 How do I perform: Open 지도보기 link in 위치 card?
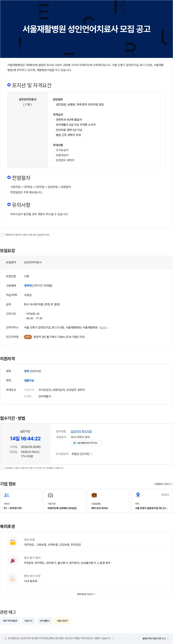tap(165, 494)
